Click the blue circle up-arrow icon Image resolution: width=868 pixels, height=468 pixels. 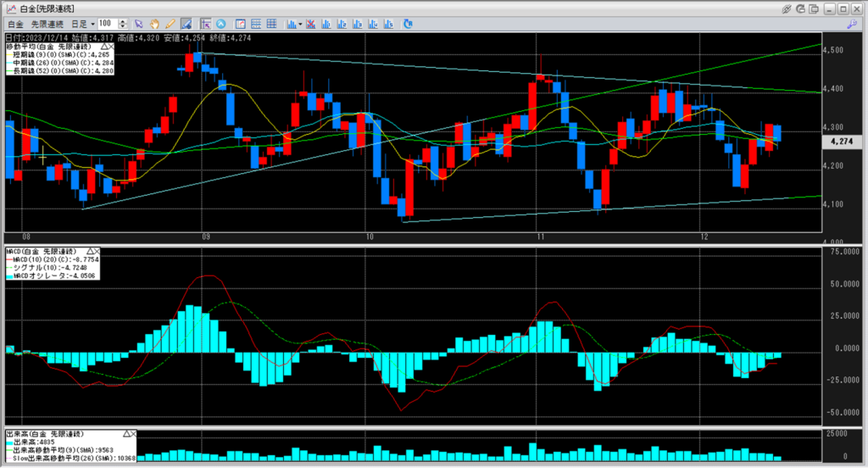tap(221, 24)
